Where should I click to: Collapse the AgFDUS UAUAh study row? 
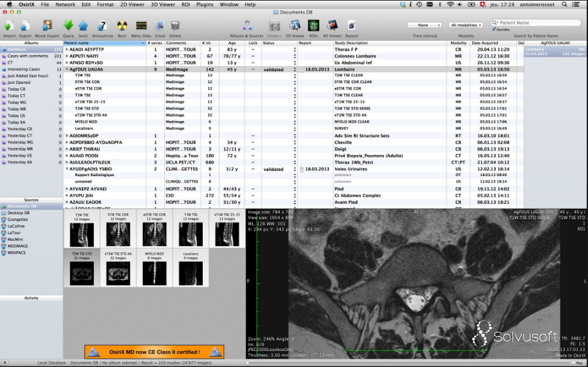(67, 69)
